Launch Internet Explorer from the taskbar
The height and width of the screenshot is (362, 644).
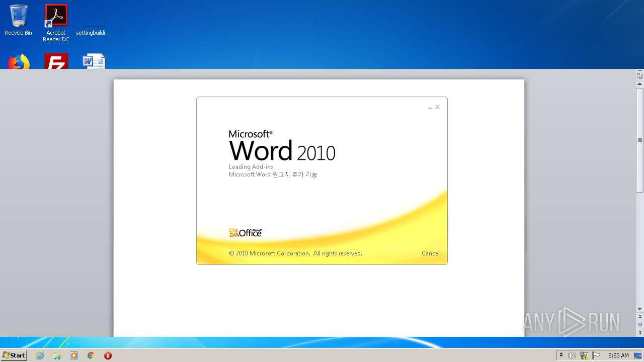pos(40,355)
